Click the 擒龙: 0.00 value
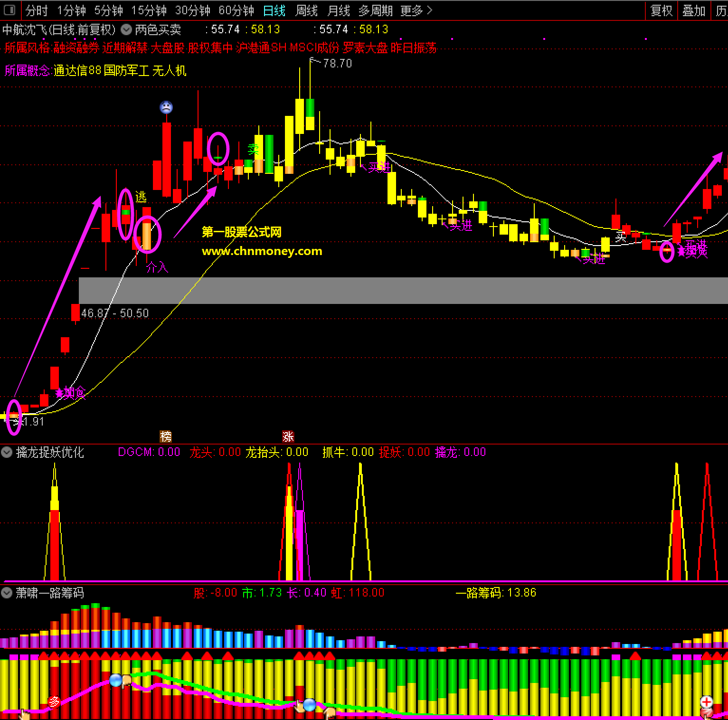This screenshot has width=728, height=720. point(460,452)
